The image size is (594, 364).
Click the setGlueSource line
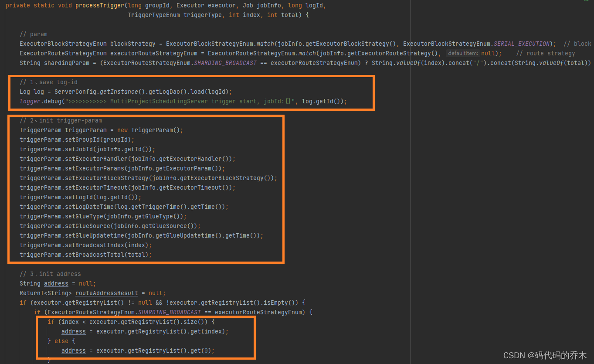coord(110,226)
